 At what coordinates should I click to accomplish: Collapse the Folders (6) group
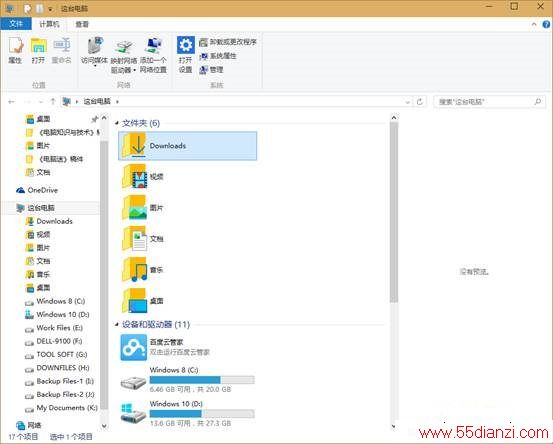(x=117, y=123)
